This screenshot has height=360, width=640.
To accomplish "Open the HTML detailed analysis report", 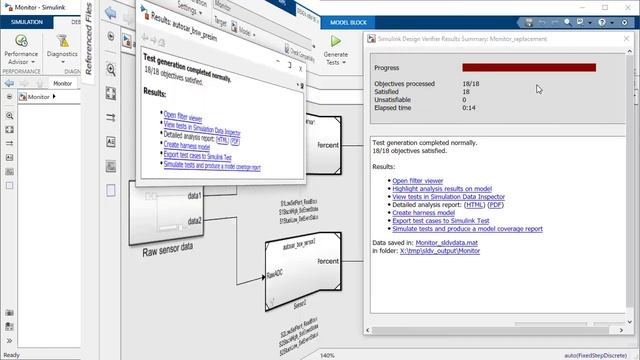I will click(x=474, y=205).
